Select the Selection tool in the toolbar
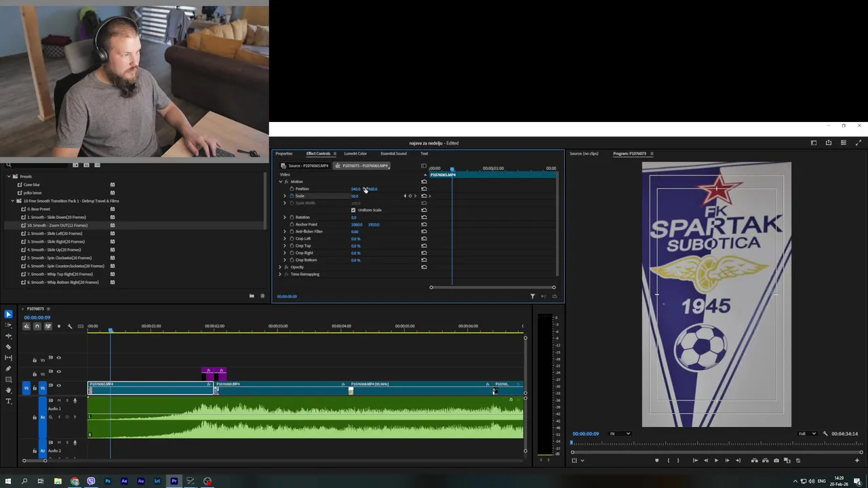The image size is (868, 488). [8, 314]
